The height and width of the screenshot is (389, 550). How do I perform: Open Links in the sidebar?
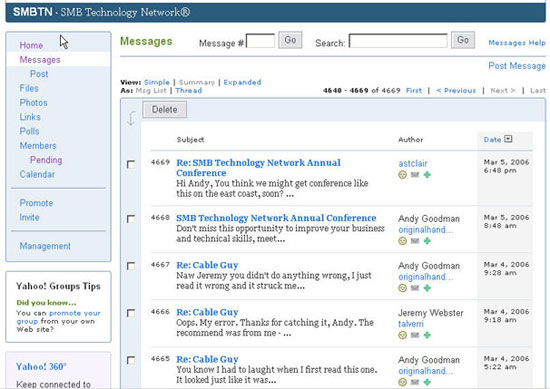point(30,117)
